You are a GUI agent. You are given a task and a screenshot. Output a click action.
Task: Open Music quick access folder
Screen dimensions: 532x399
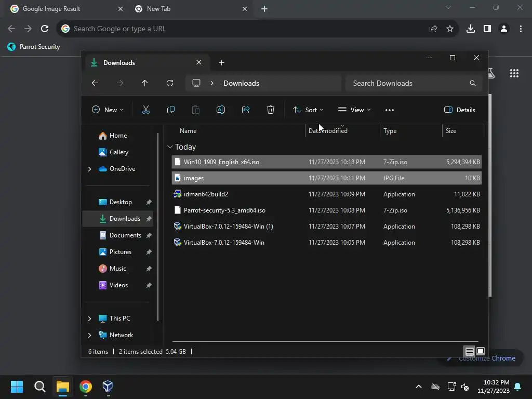pos(118,269)
